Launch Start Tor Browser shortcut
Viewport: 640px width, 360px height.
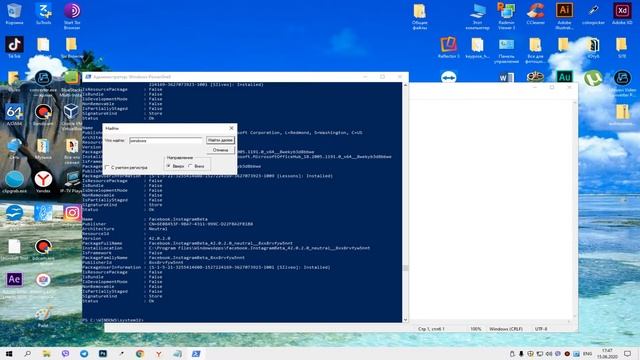pos(72,16)
